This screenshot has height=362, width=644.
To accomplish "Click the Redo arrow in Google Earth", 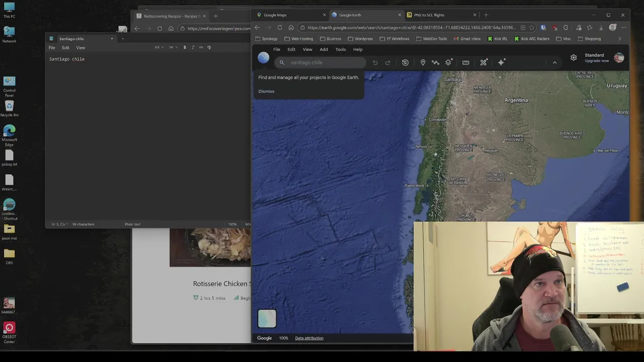I will [388, 63].
